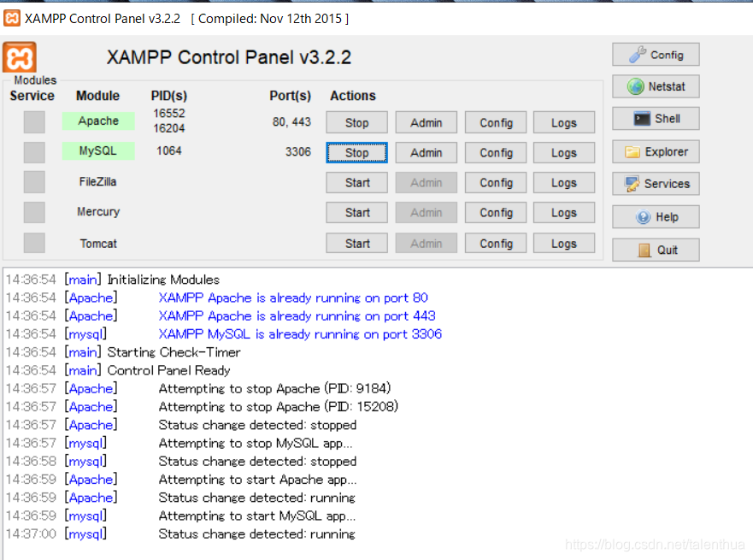This screenshot has height=560, width=753.
Task: Click the wrench icon on the Config button
Action: [638, 54]
